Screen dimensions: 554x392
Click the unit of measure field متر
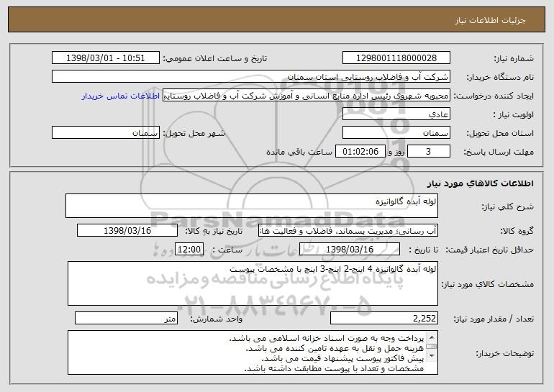126,318
